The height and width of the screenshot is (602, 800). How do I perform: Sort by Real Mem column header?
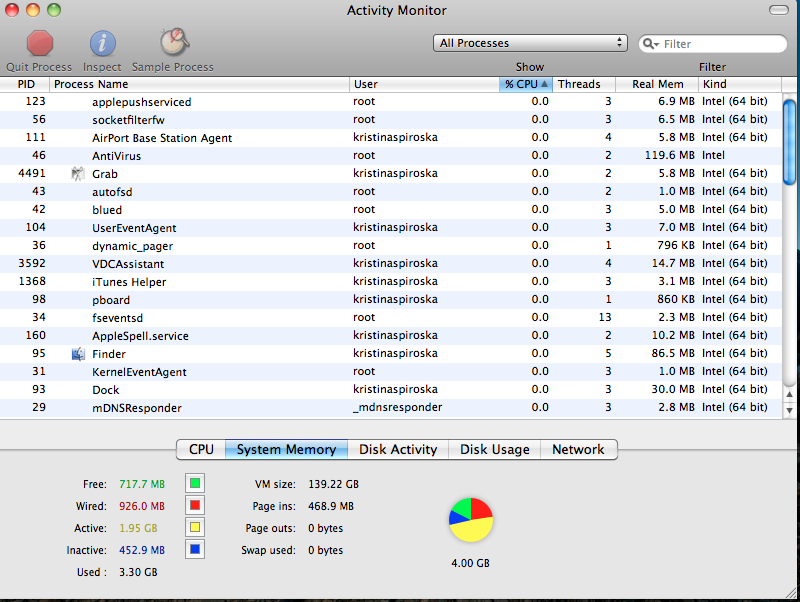tap(657, 84)
